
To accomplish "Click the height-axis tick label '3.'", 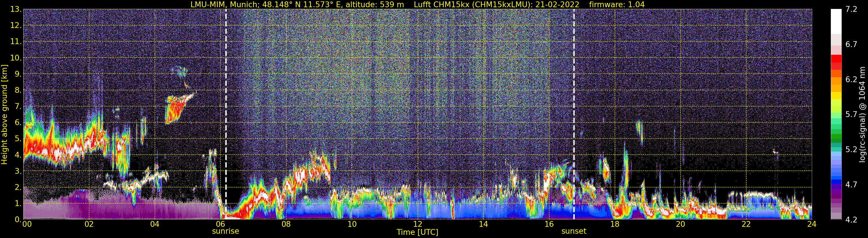I will [18, 171].
